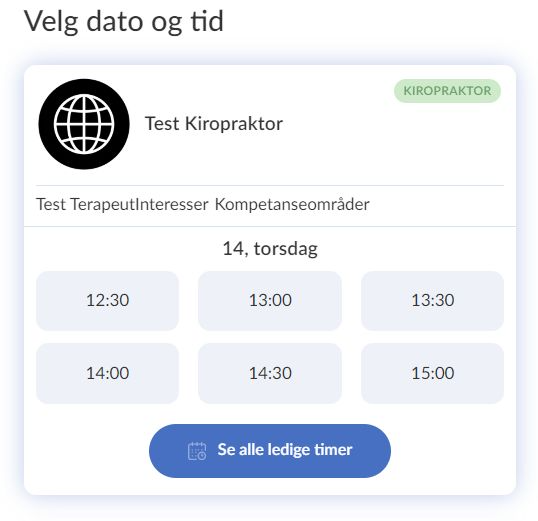Image resolution: width=538 pixels, height=521 pixels.
Task: Click the green KIROPRAKTOR badge
Action: click(x=447, y=91)
